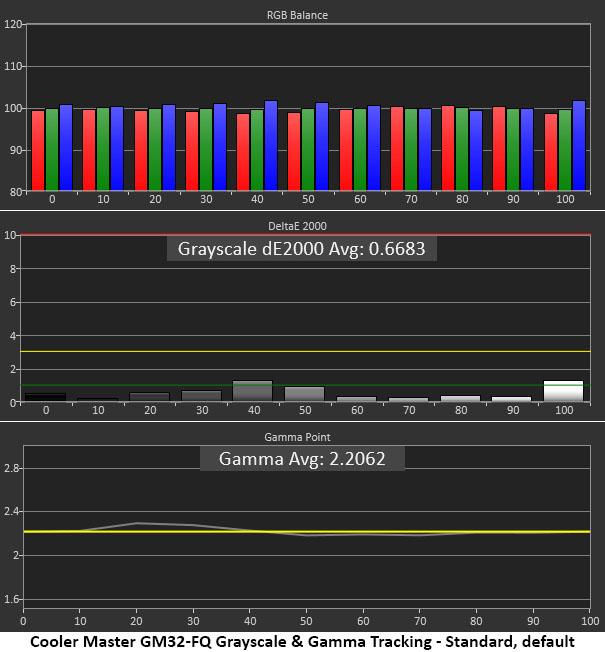The height and width of the screenshot is (652, 605).
Task: Click the 2.8 label on Gamma Point axis
Action: point(11,469)
